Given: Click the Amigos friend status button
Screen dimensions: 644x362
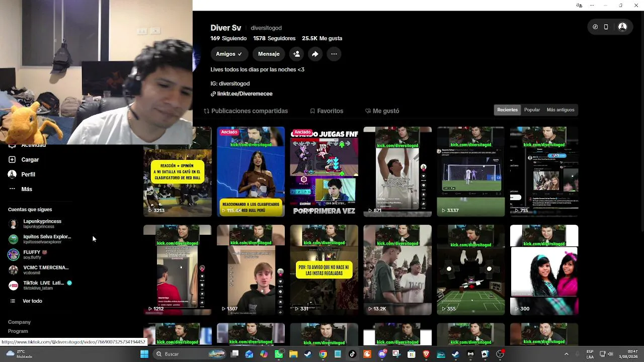Looking at the screenshot, I should click(x=229, y=54).
